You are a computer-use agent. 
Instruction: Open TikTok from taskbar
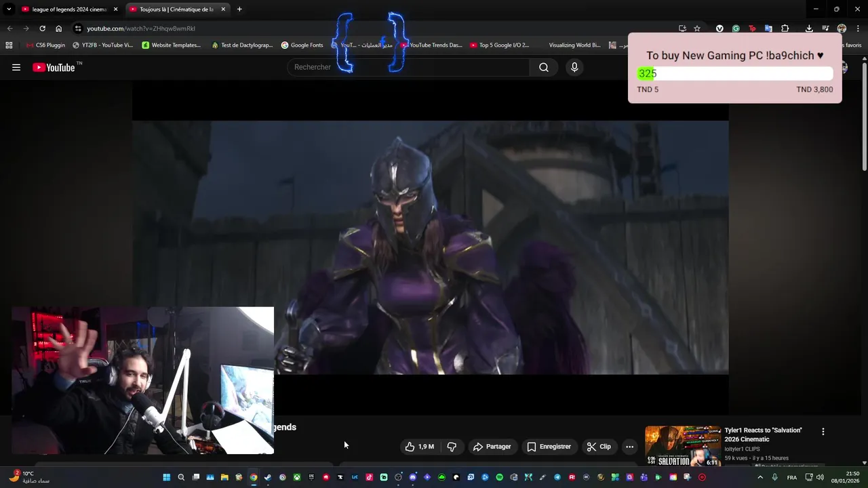[x=369, y=477]
